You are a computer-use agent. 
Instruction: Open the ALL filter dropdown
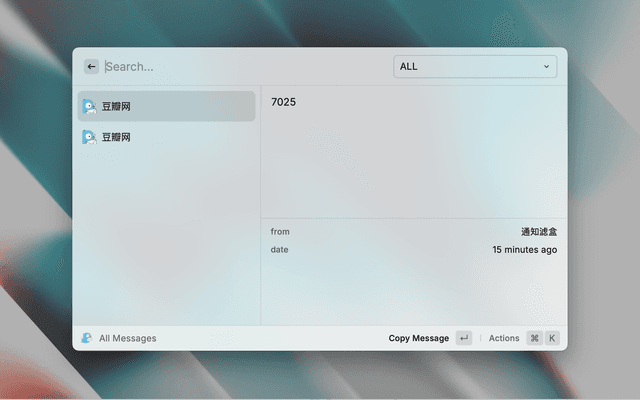point(474,67)
